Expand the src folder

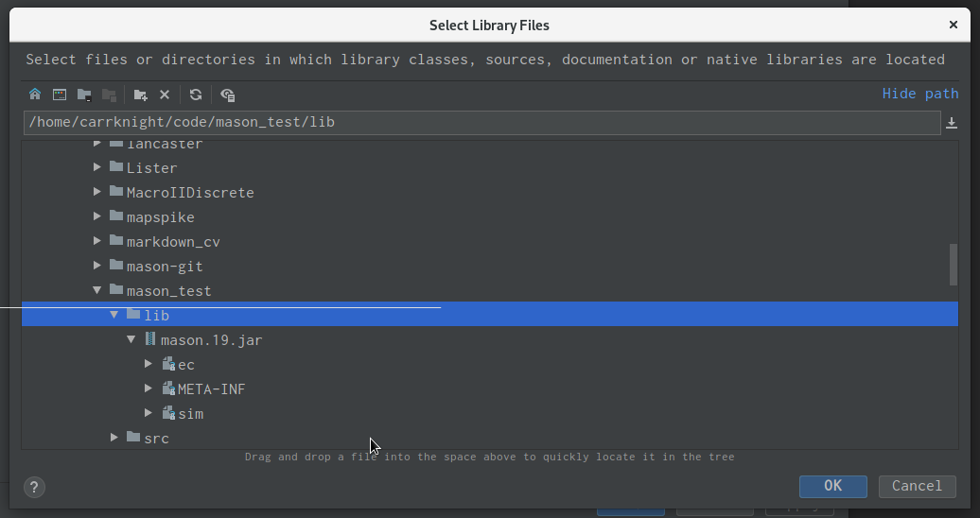[x=114, y=438]
